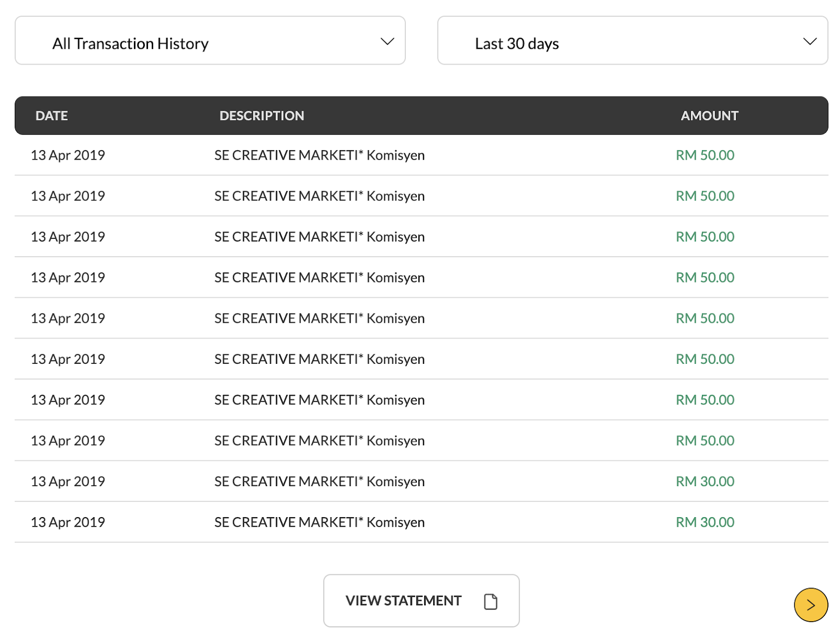The image size is (840, 641).
Task: Click the first RM 50.00 amount
Action: [x=705, y=155]
